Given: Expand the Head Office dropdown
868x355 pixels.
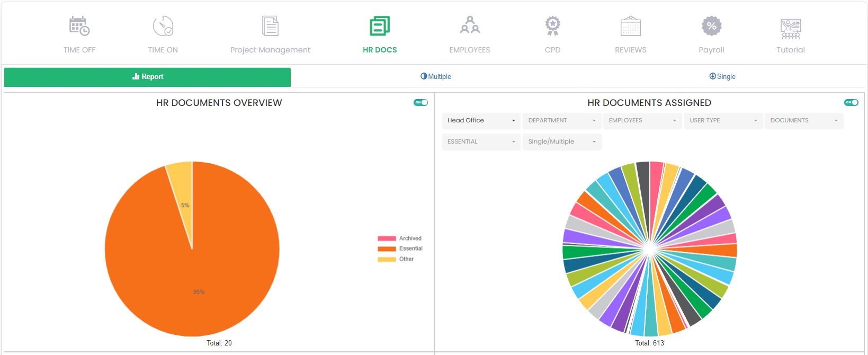Looking at the screenshot, I should 481,121.
